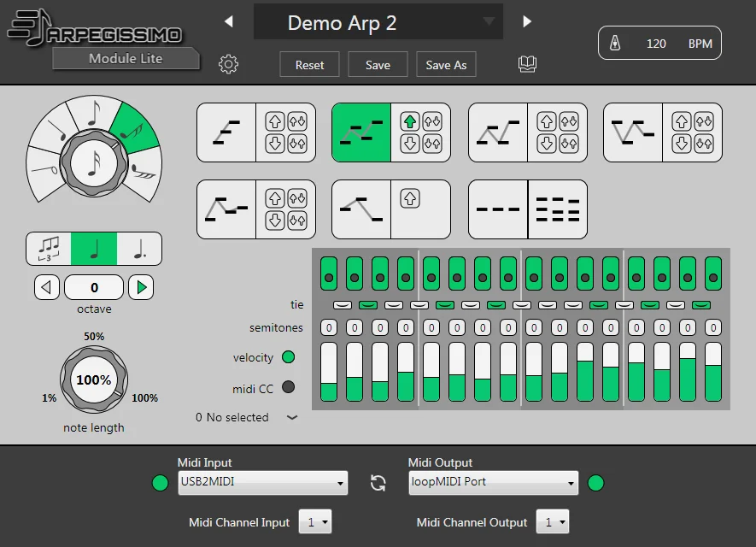Image resolution: width=756 pixels, height=547 pixels.
Task: Select the first pattern in second row
Action: 226,209
